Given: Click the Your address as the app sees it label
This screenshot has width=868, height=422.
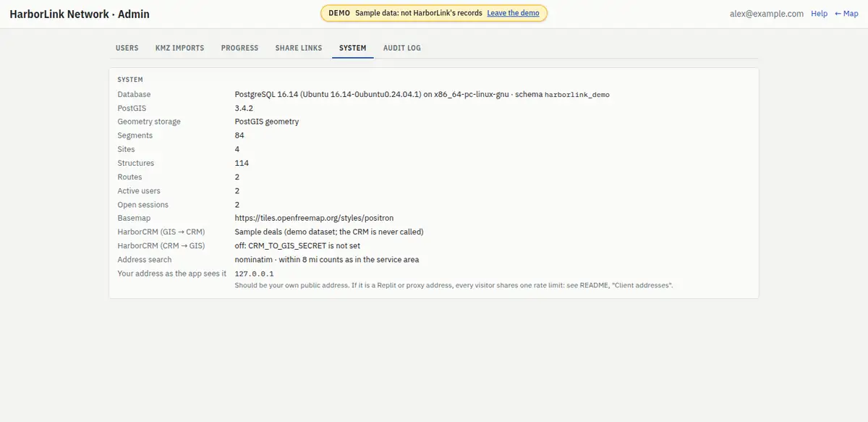Looking at the screenshot, I should (172, 273).
